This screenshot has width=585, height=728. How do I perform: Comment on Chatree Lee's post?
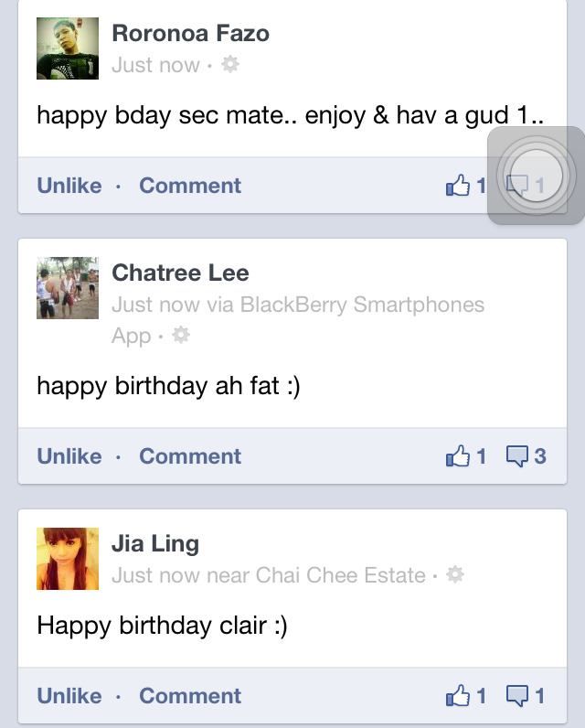(190, 456)
